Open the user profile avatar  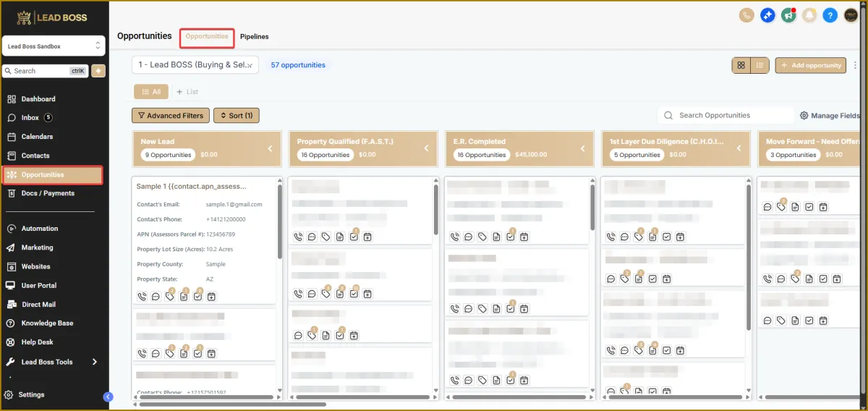tap(851, 14)
